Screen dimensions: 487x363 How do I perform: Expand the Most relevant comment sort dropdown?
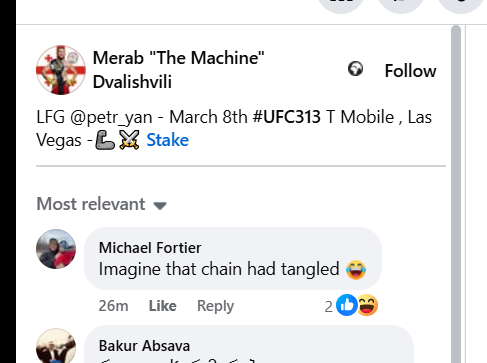101,204
